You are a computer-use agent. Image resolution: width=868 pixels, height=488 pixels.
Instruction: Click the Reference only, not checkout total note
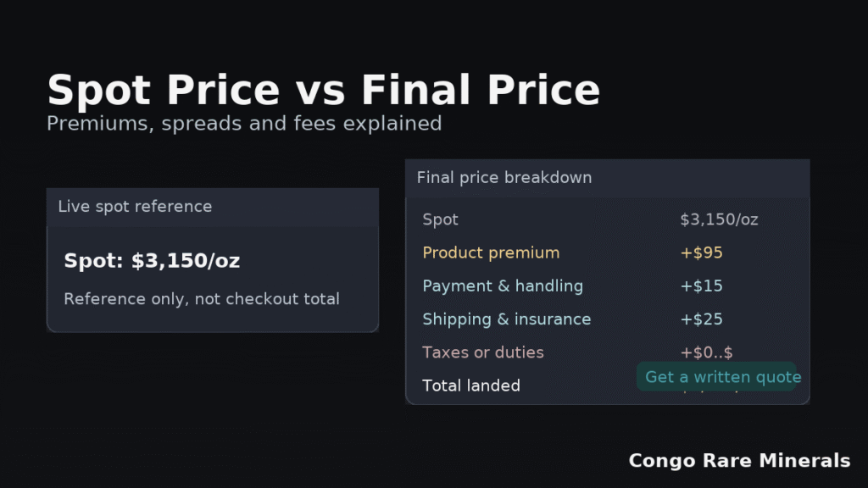tap(202, 299)
